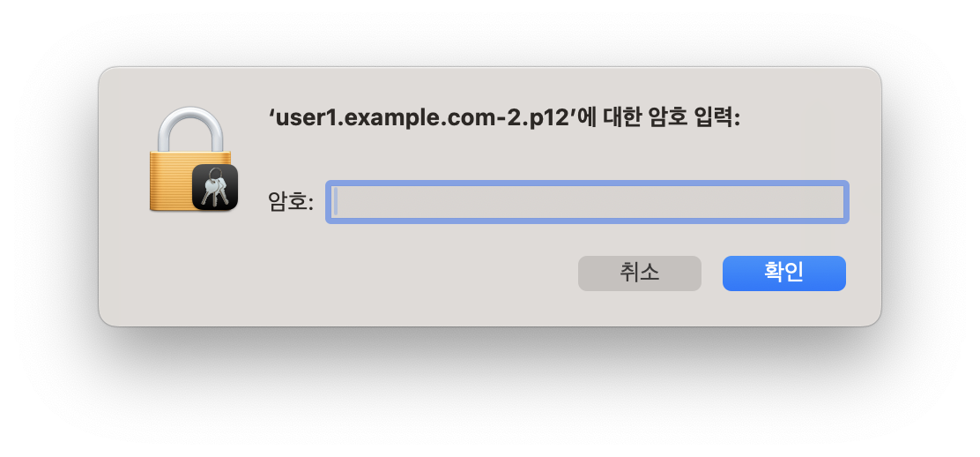Click the 확인 confirm button
The width and height of the screenshot is (980, 457).
click(783, 273)
